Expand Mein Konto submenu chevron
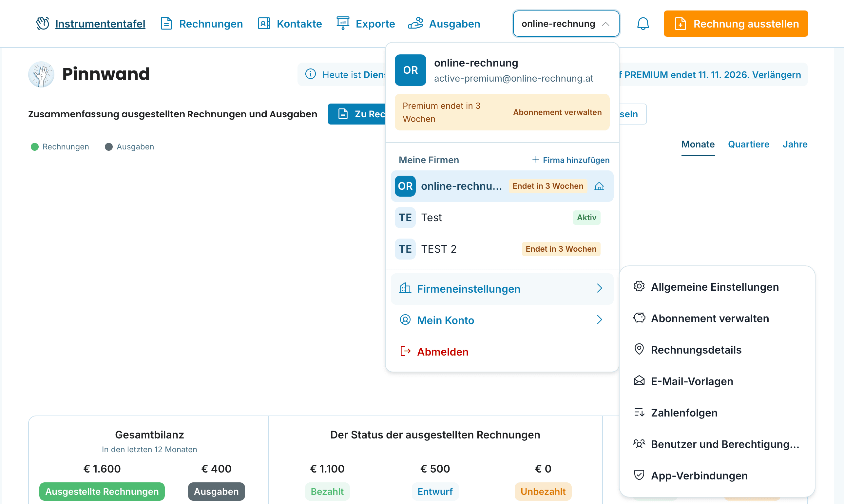 click(599, 320)
